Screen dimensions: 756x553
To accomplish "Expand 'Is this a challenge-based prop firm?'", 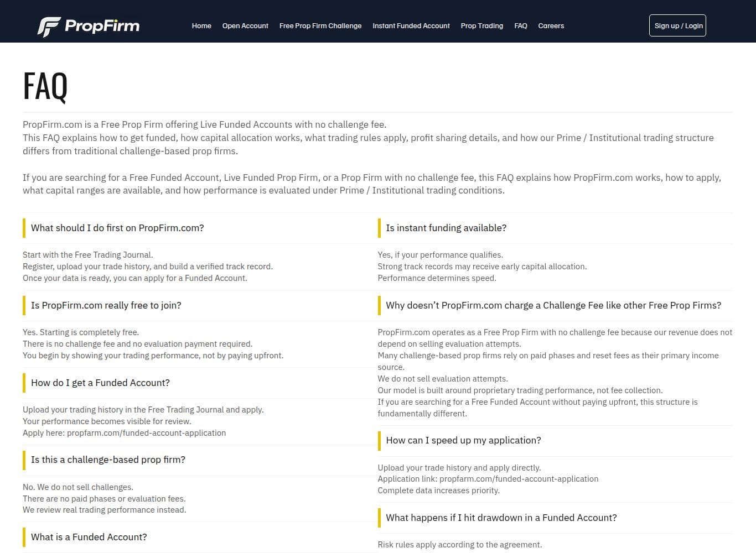I will [x=199, y=460].
